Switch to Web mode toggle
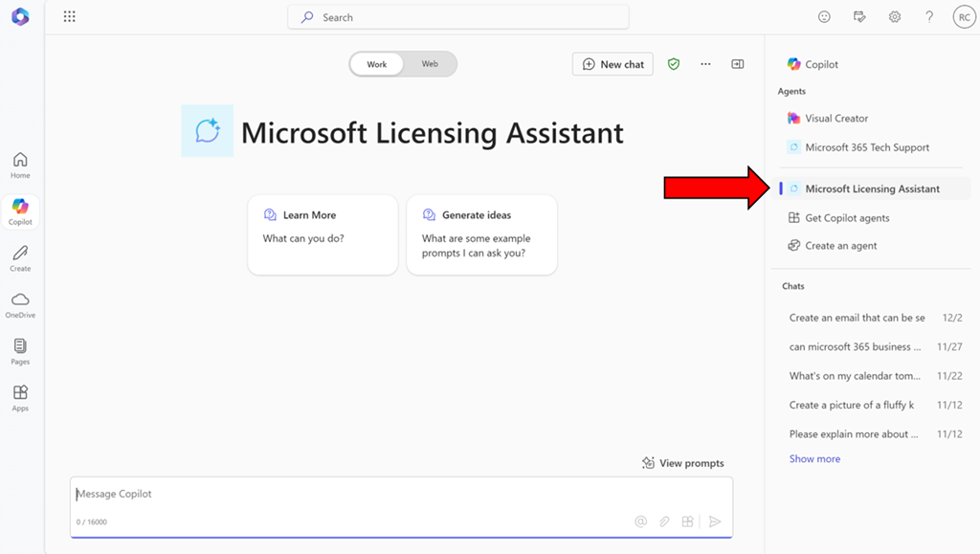 (x=430, y=64)
